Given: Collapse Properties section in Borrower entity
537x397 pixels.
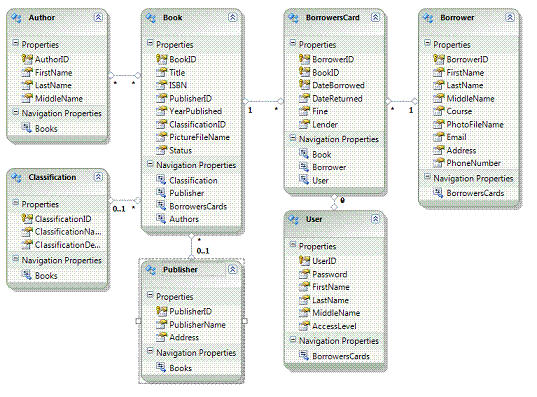Looking at the screenshot, I should coord(427,43).
